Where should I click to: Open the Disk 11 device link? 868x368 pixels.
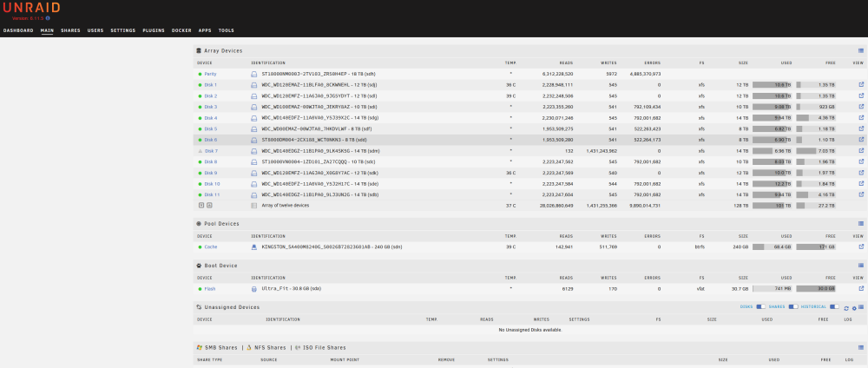(x=212, y=194)
